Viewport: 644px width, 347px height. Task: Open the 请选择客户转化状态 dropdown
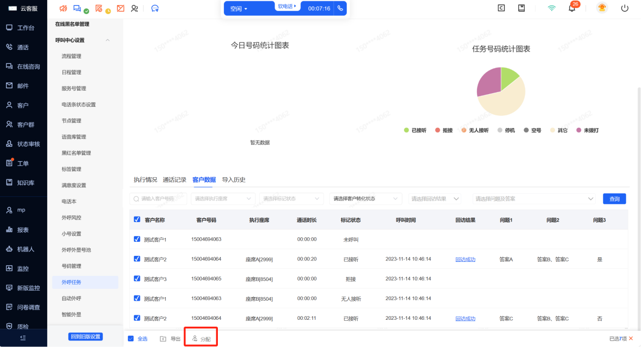(366, 199)
